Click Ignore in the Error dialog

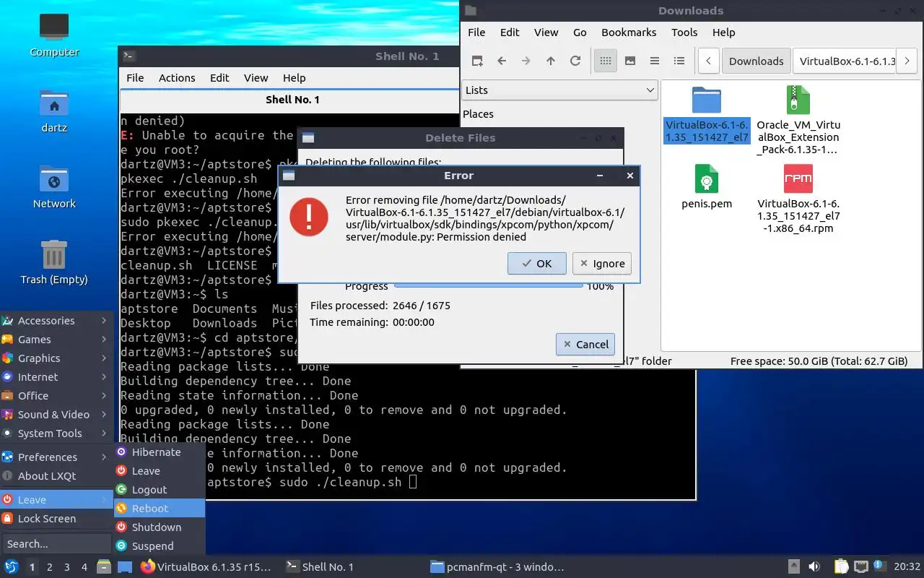602,264
